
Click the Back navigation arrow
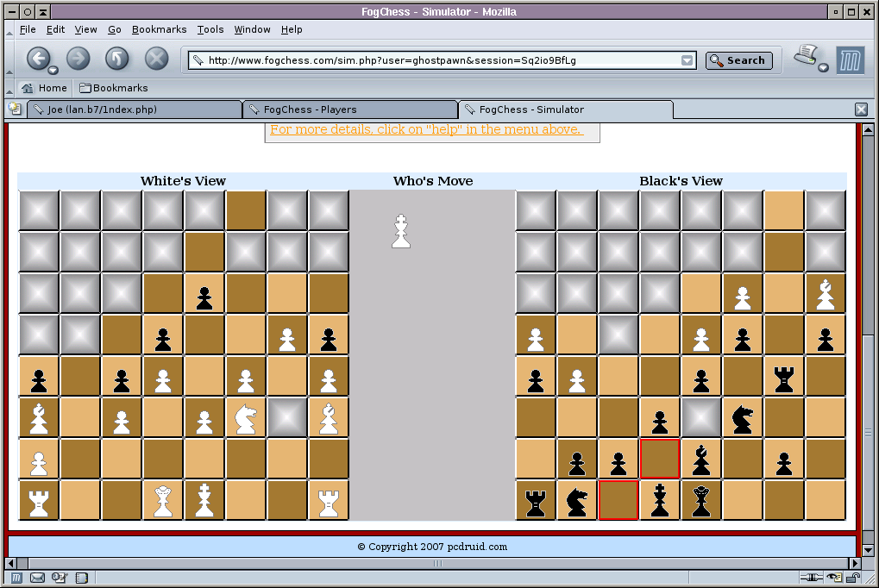point(37,59)
